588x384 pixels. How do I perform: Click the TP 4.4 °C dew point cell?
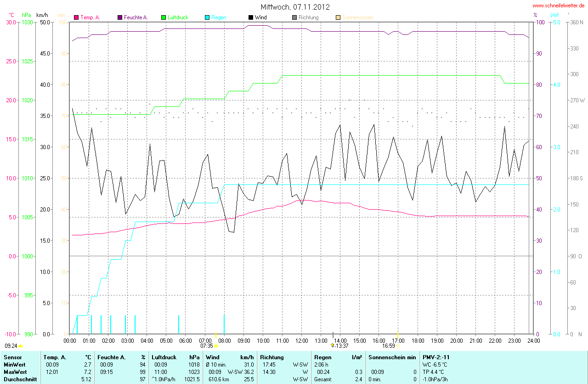(x=433, y=372)
